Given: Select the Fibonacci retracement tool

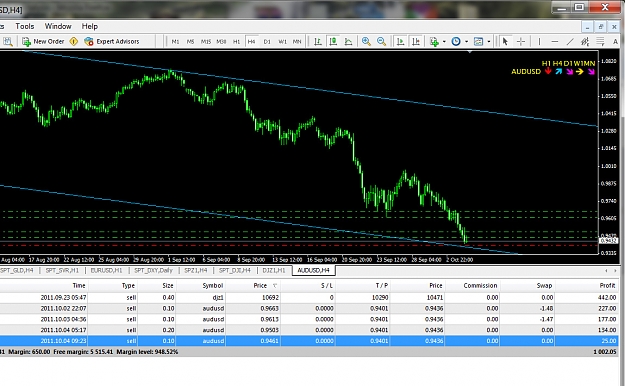Looking at the screenshot, I should click(600, 41).
